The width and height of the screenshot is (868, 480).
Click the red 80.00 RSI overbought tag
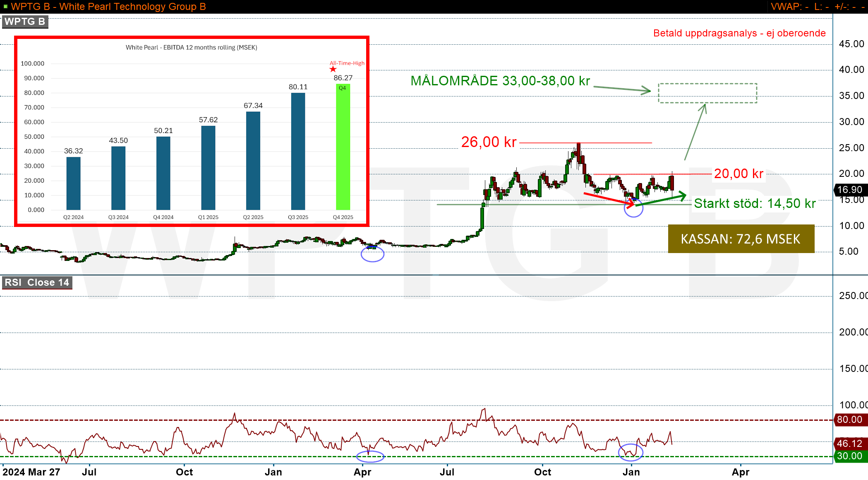(x=850, y=420)
